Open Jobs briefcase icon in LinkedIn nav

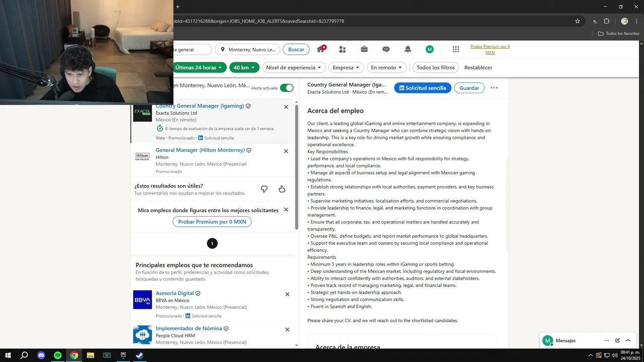click(364, 49)
